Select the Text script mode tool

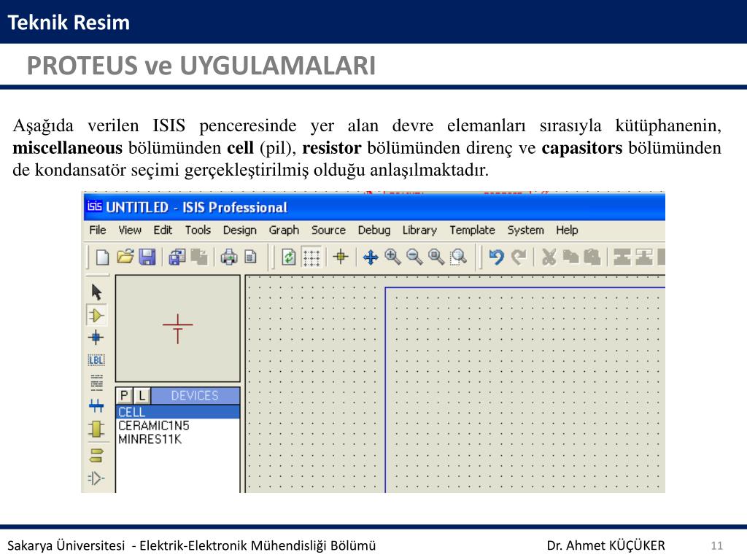pos(96,382)
